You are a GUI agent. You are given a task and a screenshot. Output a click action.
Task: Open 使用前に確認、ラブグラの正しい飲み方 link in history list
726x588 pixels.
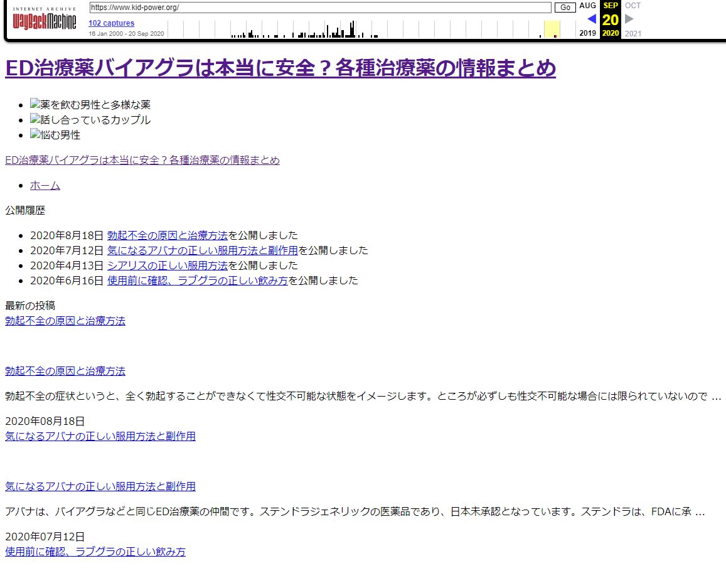point(197,281)
